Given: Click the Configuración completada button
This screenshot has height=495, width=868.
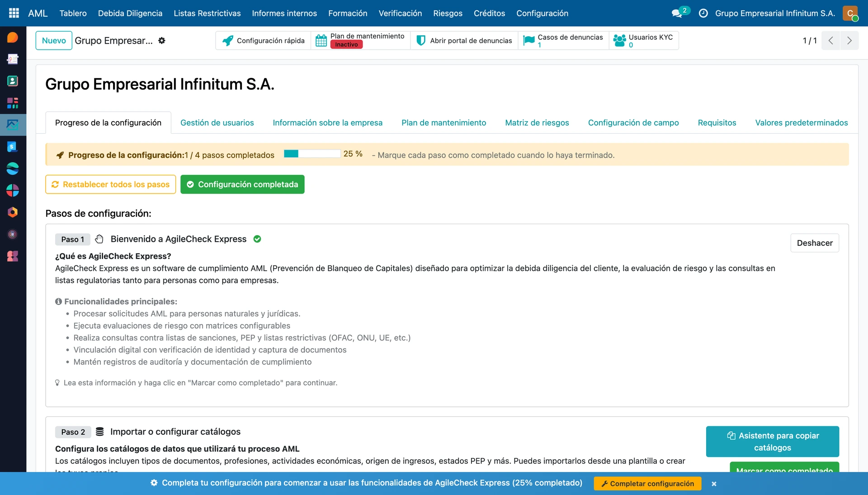Looking at the screenshot, I should 242,184.
